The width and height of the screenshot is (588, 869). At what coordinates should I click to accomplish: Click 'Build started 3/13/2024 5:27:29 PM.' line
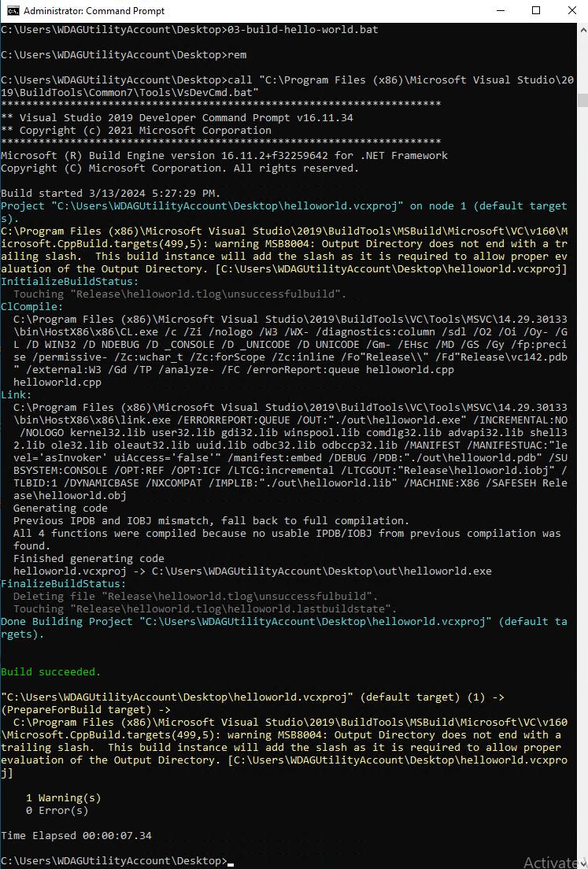click(111, 194)
